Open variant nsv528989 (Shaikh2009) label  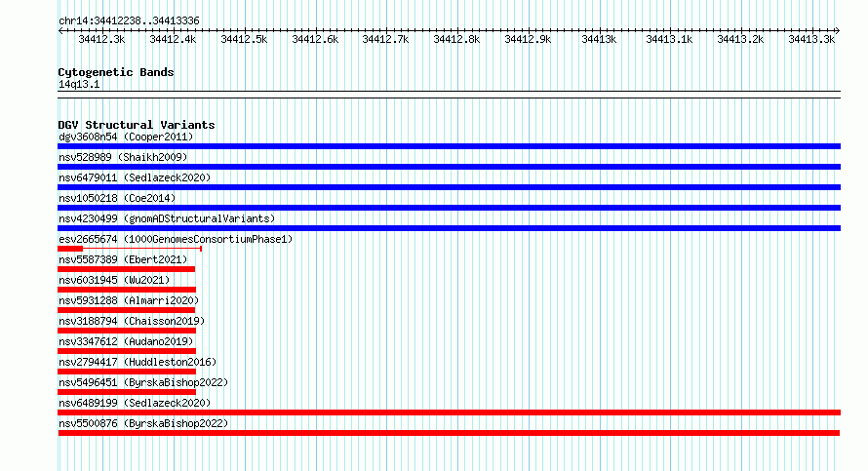(123, 157)
